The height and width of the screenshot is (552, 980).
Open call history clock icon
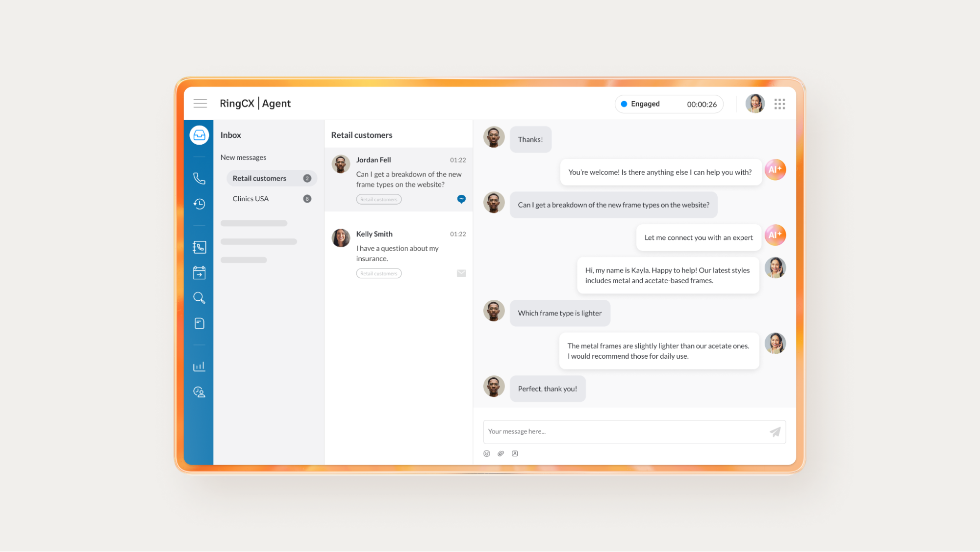(199, 204)
